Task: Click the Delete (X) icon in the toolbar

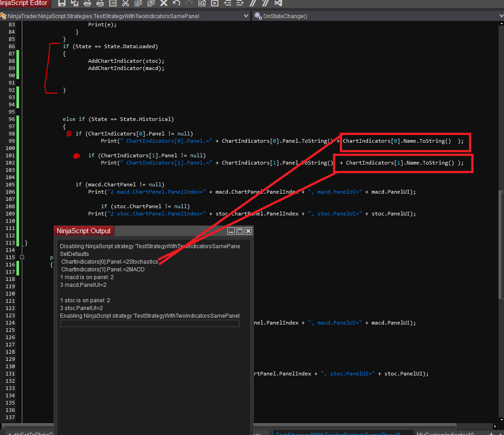Action: [x=164, y=3]
